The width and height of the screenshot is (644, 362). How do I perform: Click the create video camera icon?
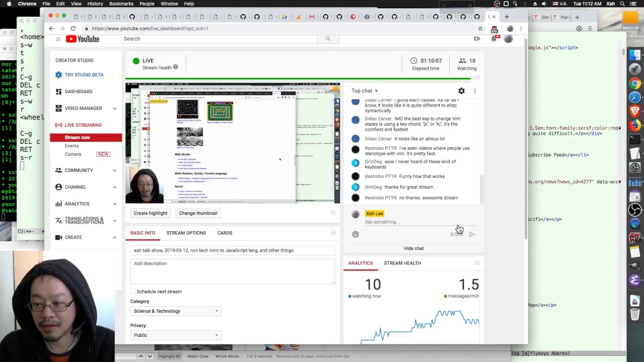point(477,39)
